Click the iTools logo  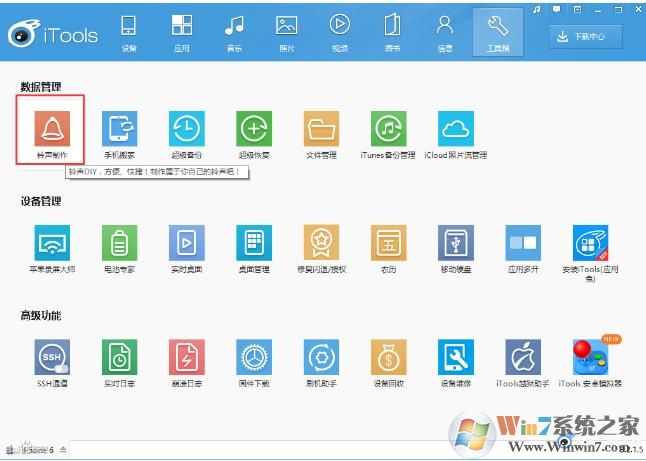pos(53,34)
